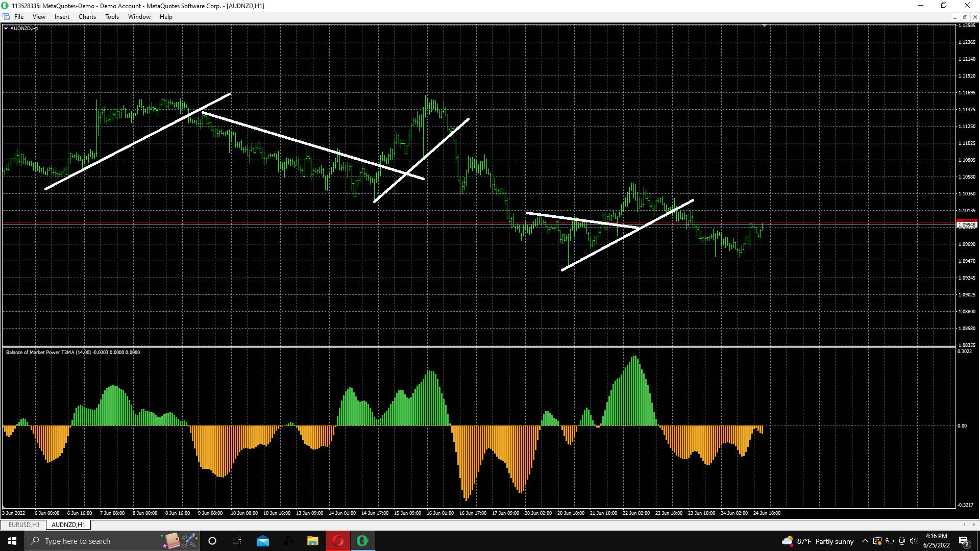
Task: Click the chart shift marker on top edge
Action: (764, 26)
